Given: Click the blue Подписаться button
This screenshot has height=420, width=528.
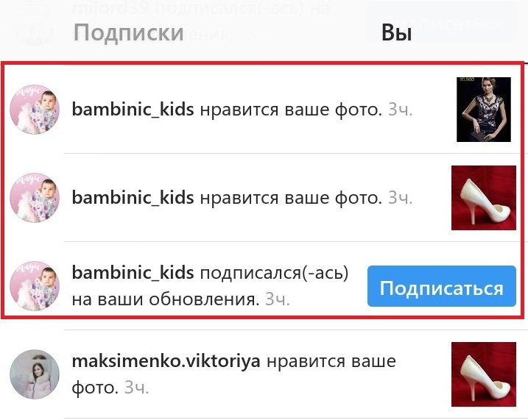Looking at the screenshot, I should (441, 286).
